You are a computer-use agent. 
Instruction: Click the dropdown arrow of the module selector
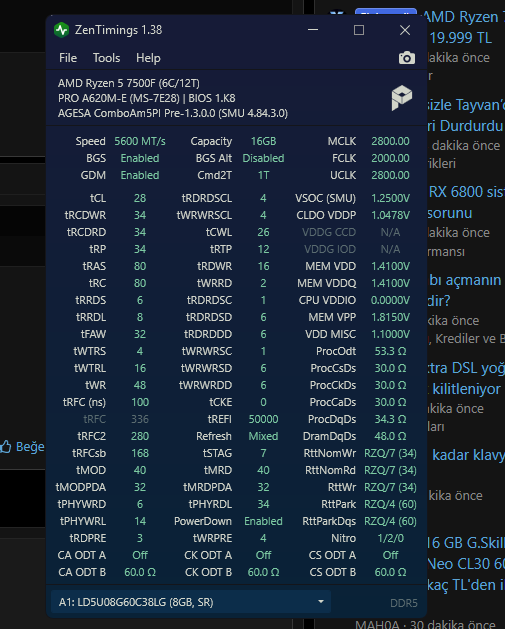(320, 602)
